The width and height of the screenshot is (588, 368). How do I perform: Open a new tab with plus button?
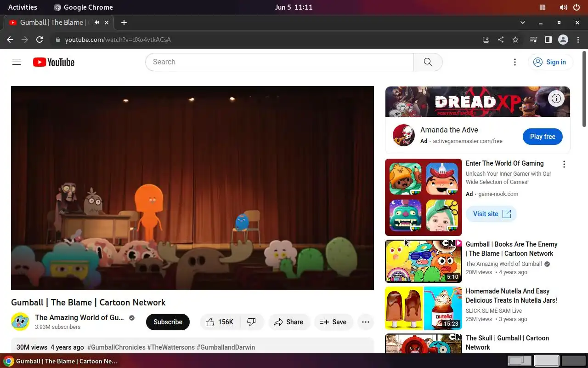click(x=124, y=23)
